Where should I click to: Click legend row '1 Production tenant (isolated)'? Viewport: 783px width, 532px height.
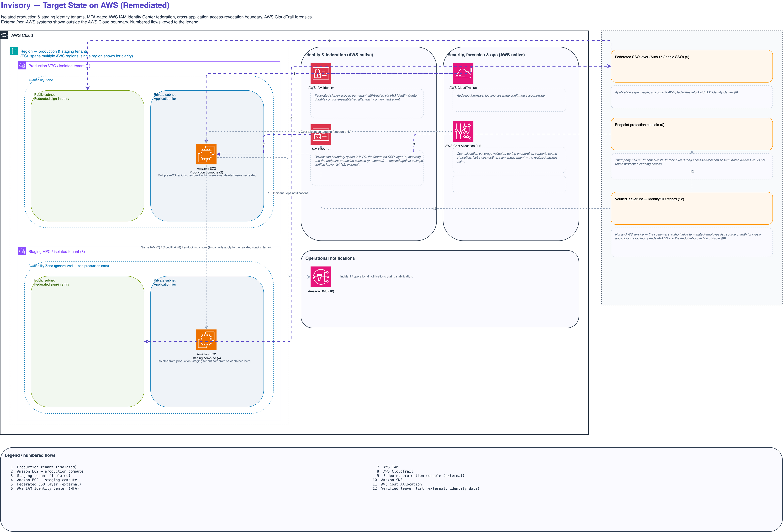click(x=43, y=467)
